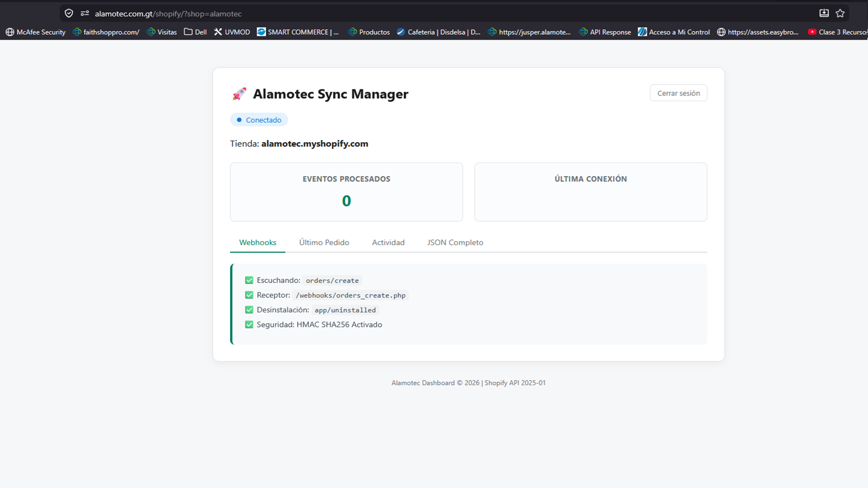Open API Response bookmark
Screen dimensions: 868x488
(605, 32)
